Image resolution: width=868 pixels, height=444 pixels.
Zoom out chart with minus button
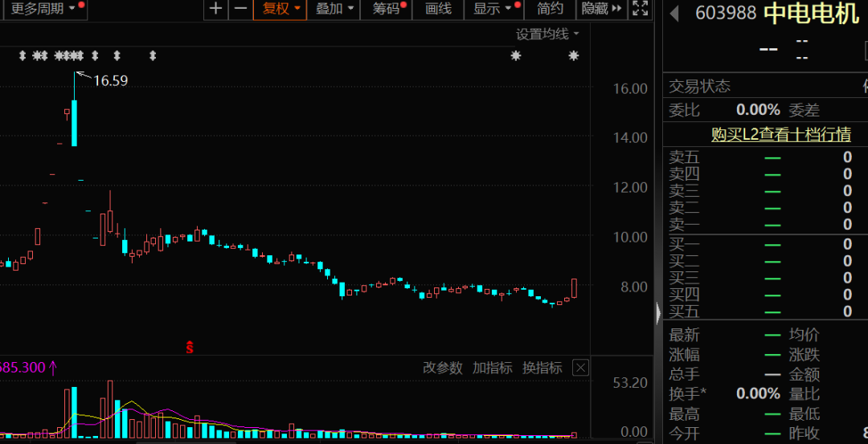(240, 9)
